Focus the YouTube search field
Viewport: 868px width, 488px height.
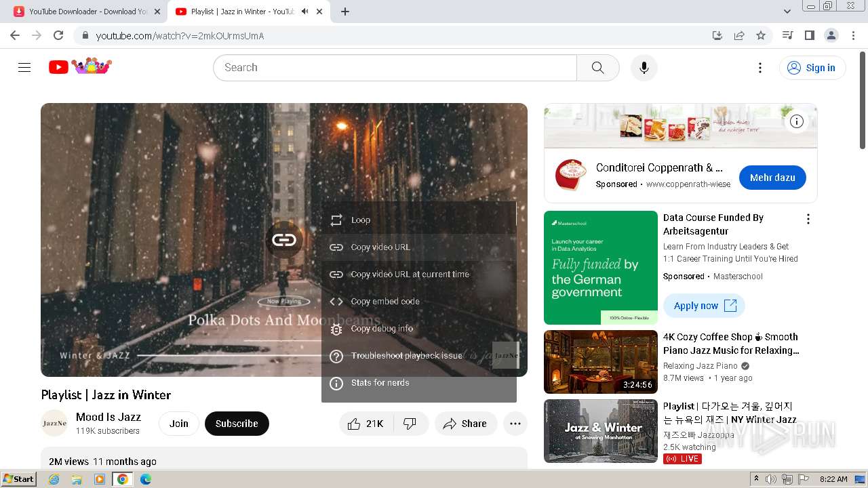click(395, 67)
